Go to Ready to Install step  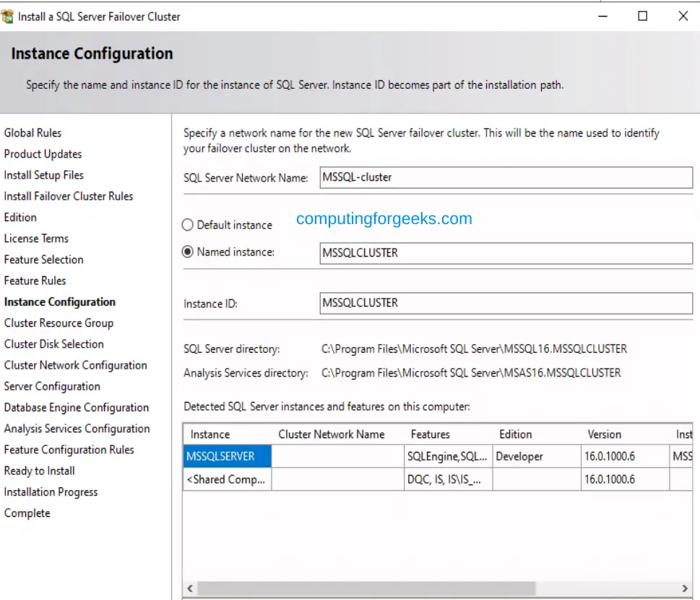(39, 471)
